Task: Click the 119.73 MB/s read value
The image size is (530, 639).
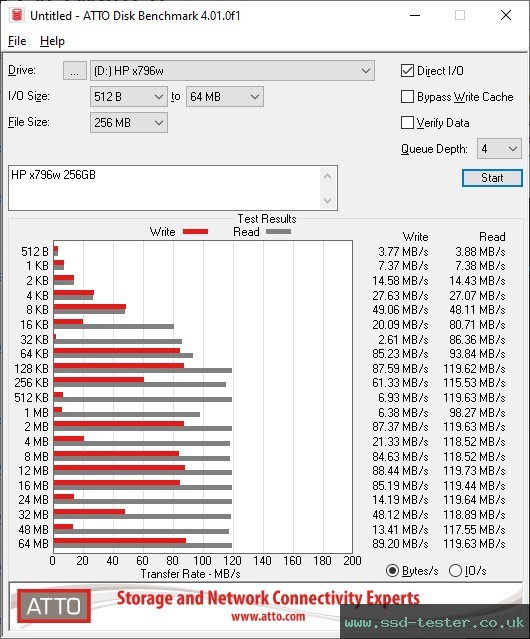Action: pyautogui.click(x=474, y=471)
